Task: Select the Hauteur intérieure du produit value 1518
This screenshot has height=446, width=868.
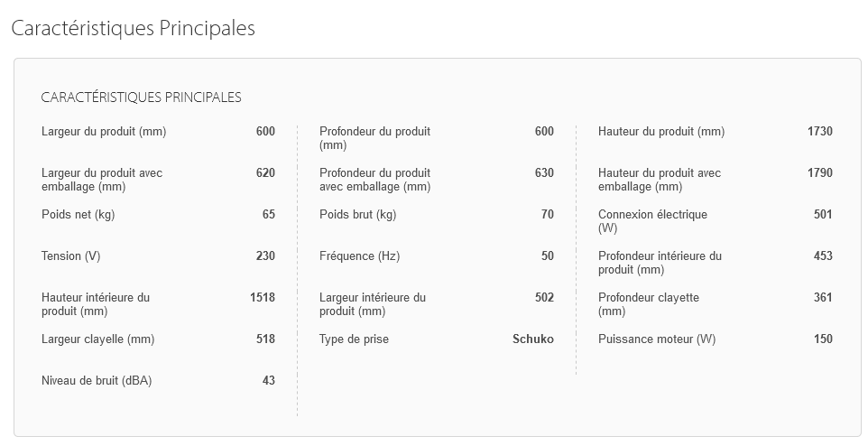Action: click(x=263, y=298)
